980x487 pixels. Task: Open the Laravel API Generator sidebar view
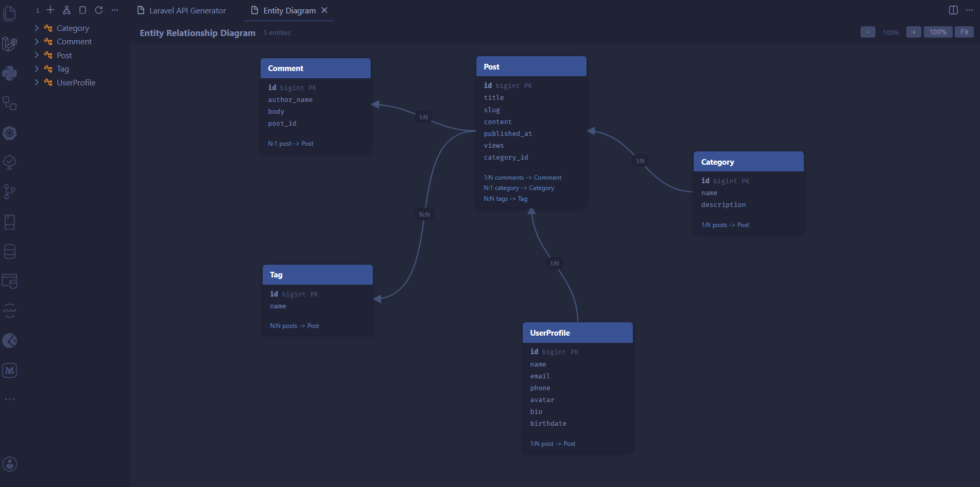click(9, 44)
